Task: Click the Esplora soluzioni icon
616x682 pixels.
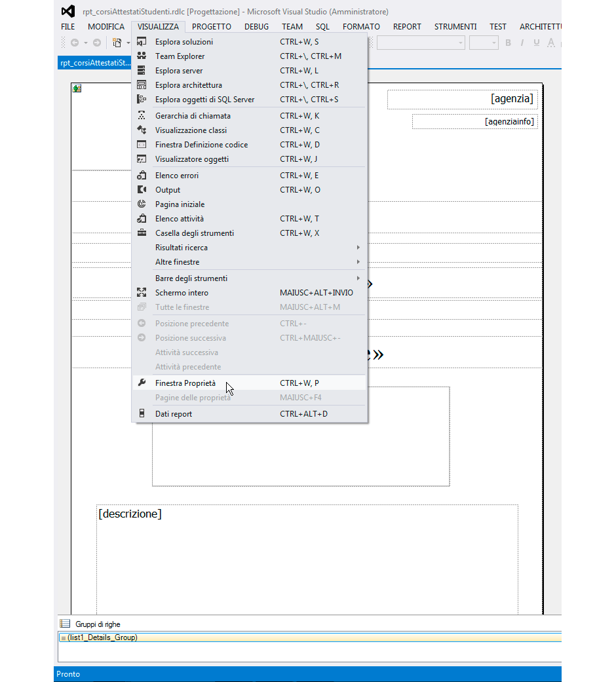Action: click(142, 42)
